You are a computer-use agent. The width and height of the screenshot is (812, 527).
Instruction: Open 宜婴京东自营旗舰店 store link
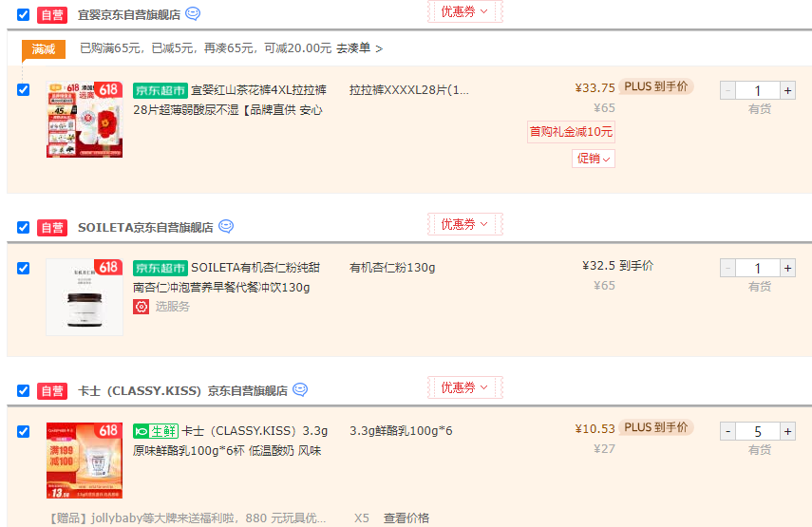(x=129, y=15)
